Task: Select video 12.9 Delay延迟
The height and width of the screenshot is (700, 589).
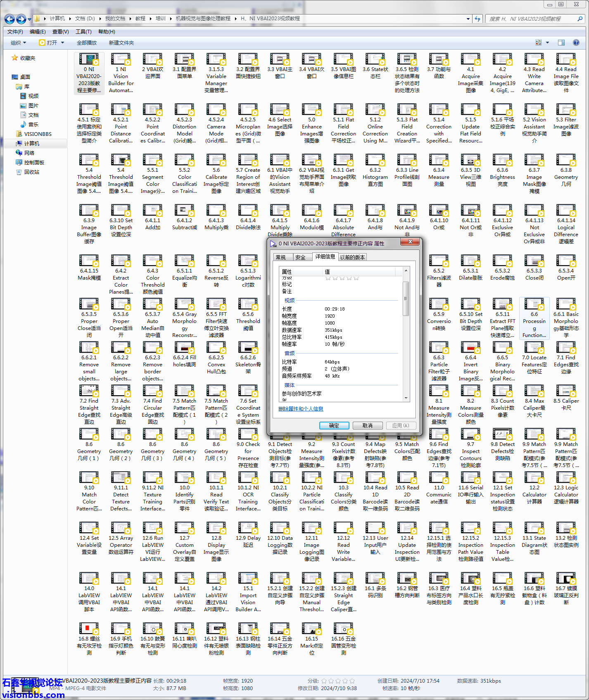Action: [248, 535]
